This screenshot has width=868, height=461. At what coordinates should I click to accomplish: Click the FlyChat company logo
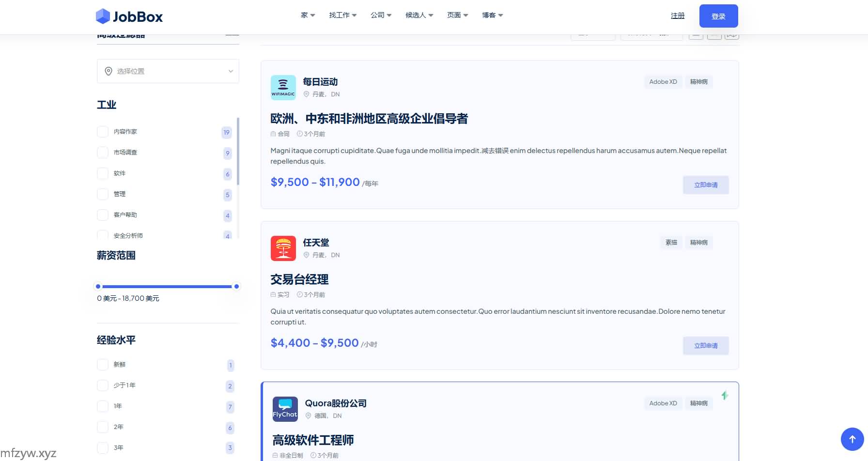pos(285,409)
